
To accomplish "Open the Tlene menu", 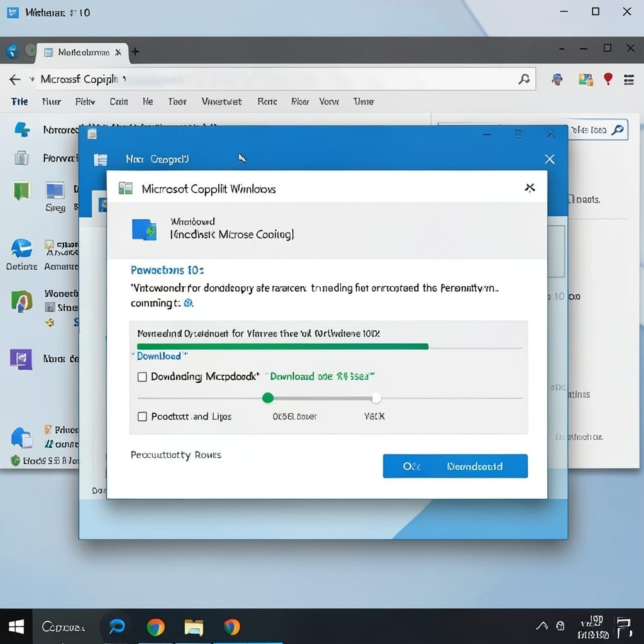I will 364,101.
